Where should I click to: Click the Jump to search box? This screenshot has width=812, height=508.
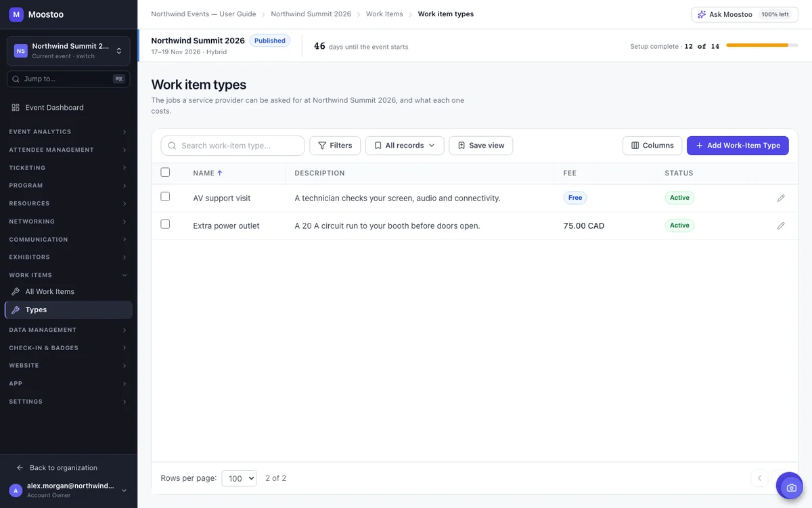(x=68, y=79)
